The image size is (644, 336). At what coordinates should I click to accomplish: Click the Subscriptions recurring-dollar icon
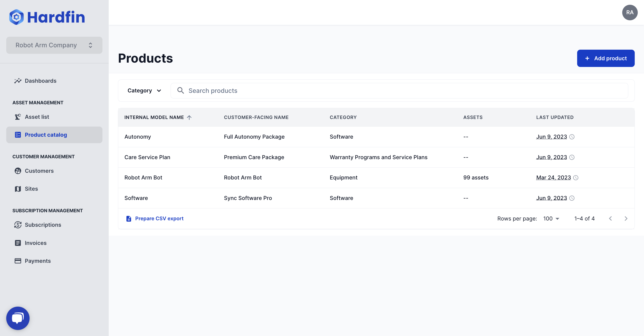point(18,225)
